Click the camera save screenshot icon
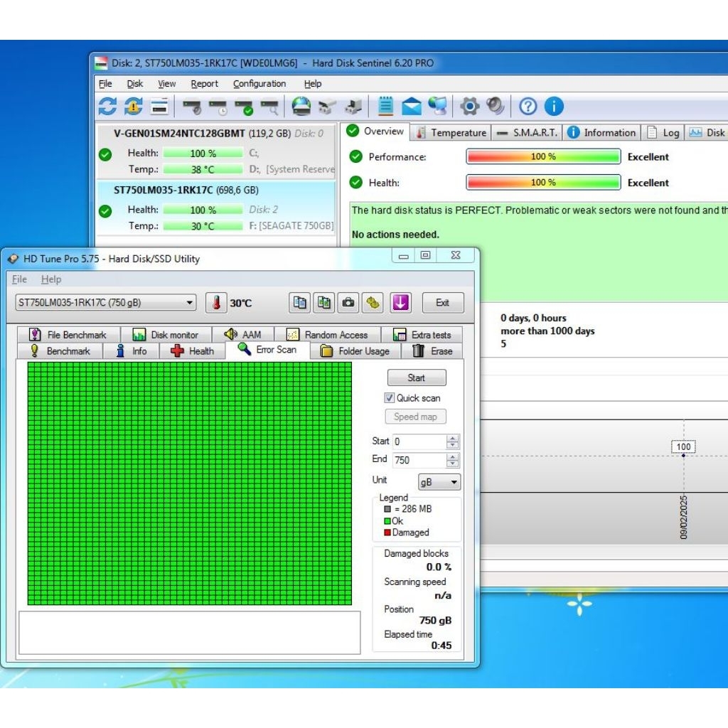This screenshot has height=728, width=728. 348,303
